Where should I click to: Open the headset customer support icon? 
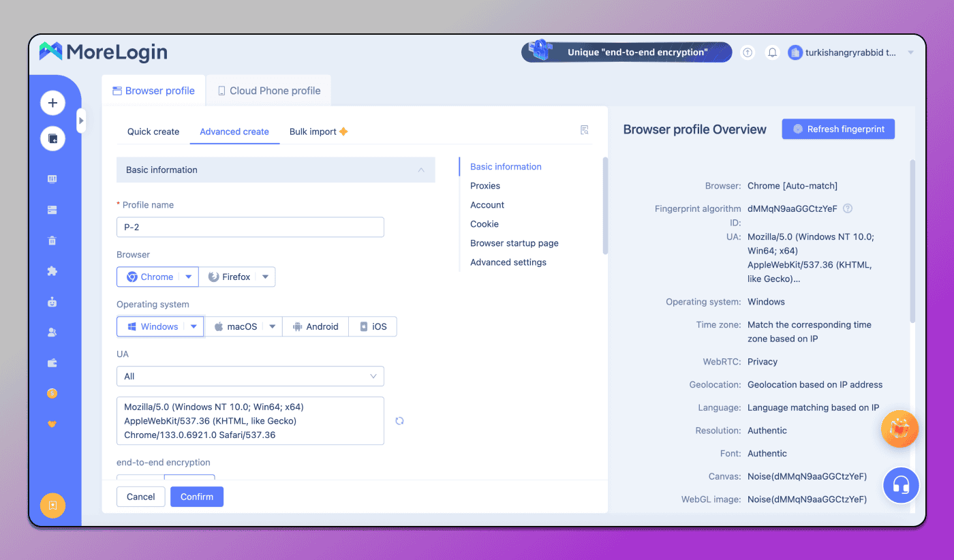click(902, 485)
